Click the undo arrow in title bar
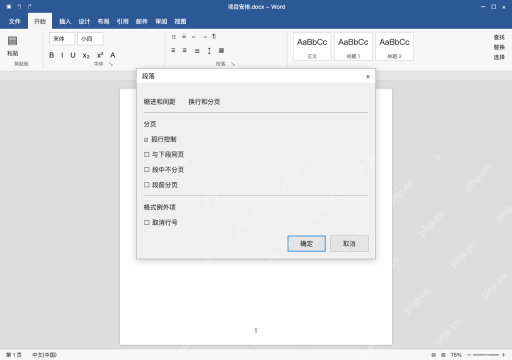Screen dimensions: 512x360 coord(19,7)
